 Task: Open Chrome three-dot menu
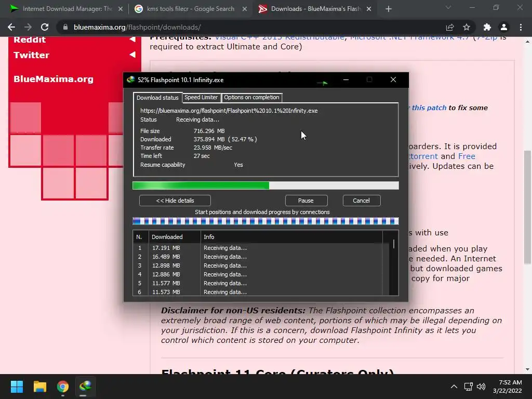click(x=521, y=27)
